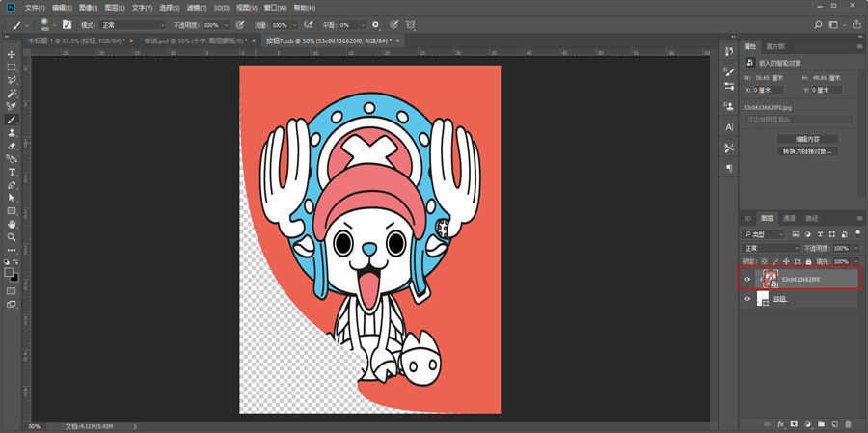Toggle visibility of the 按钮 layer

(747, 299)
